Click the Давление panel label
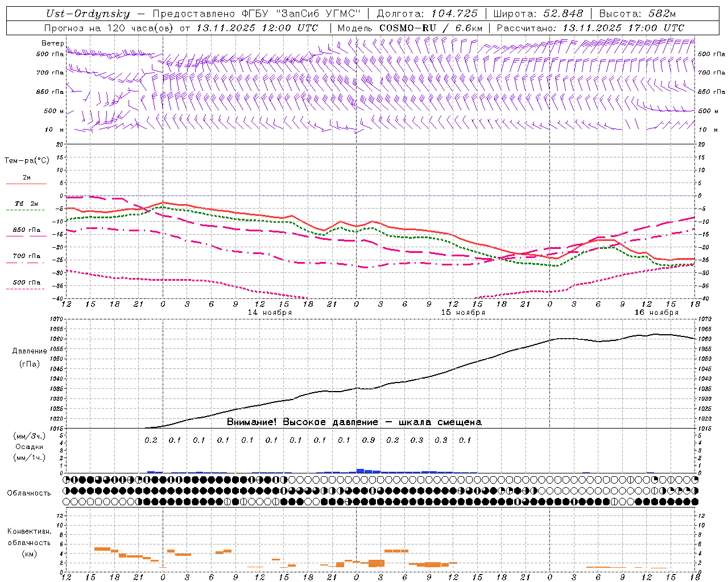Image resolution: width=728 pixels, height=582 pixels. [x=30, y=351]
